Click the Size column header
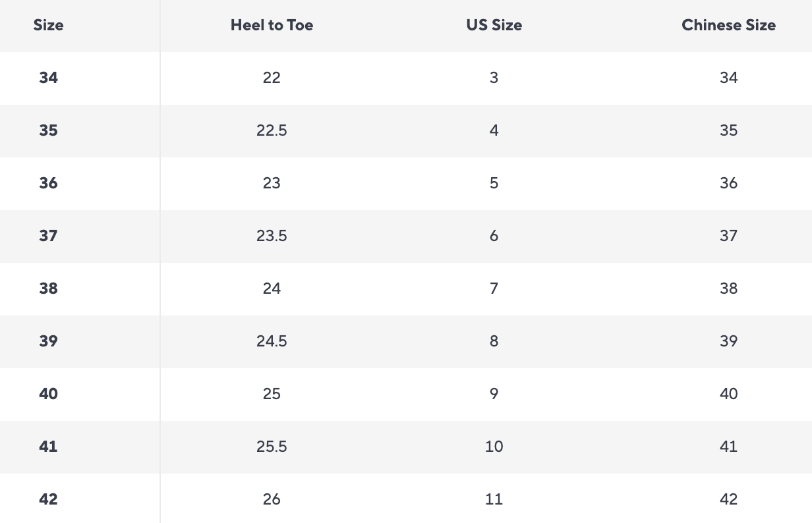Viewport: 812px width, 523px height. click(x=48, y=25)
